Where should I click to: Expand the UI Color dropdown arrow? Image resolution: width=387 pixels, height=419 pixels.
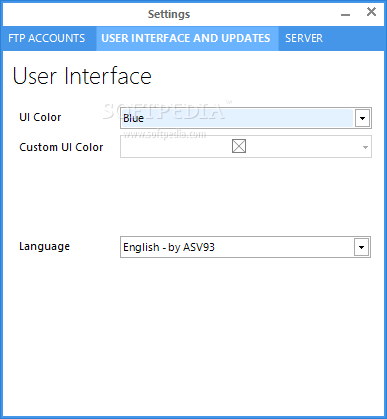click(x=362, y=118)
